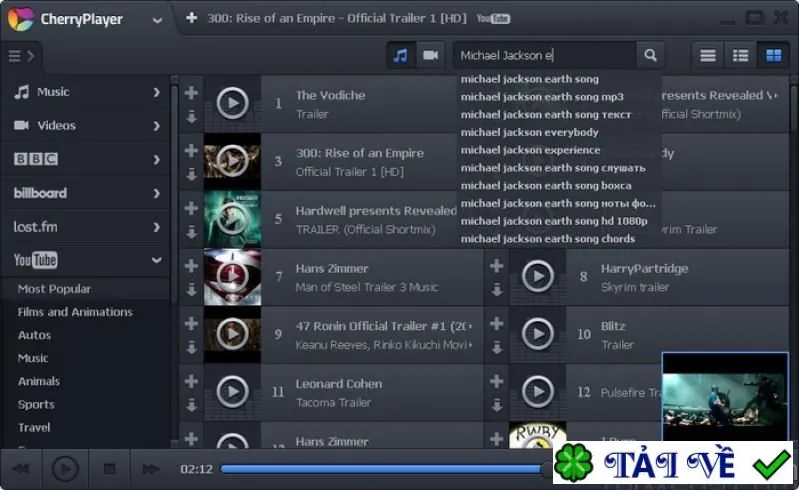Choose suggestion 'michael jackson earth song chords'

548,239
